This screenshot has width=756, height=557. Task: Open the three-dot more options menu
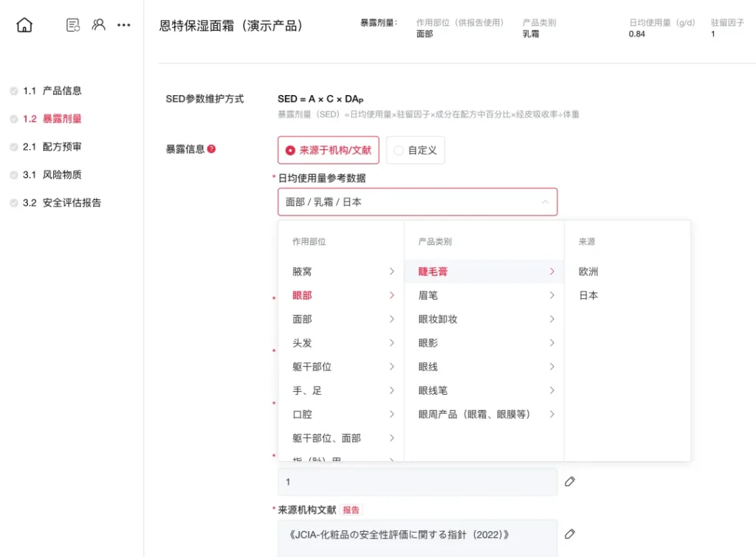pyautogui.click(x=123, y=25)
